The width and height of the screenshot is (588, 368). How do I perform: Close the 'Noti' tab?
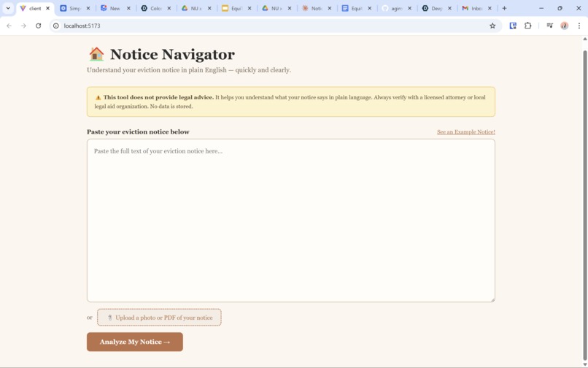(330, 8)
